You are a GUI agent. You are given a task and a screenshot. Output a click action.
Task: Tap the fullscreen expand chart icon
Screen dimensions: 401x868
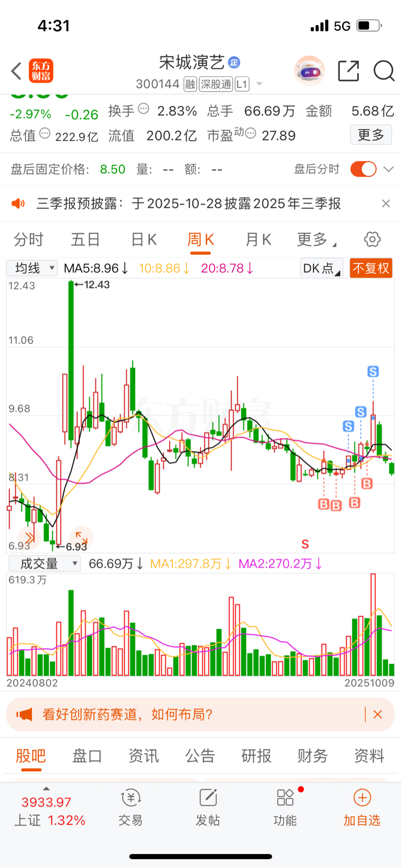pos(81,537)
